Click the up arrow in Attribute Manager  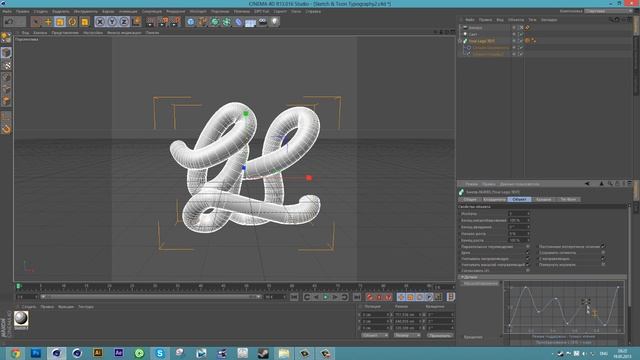tap(601, 184)
